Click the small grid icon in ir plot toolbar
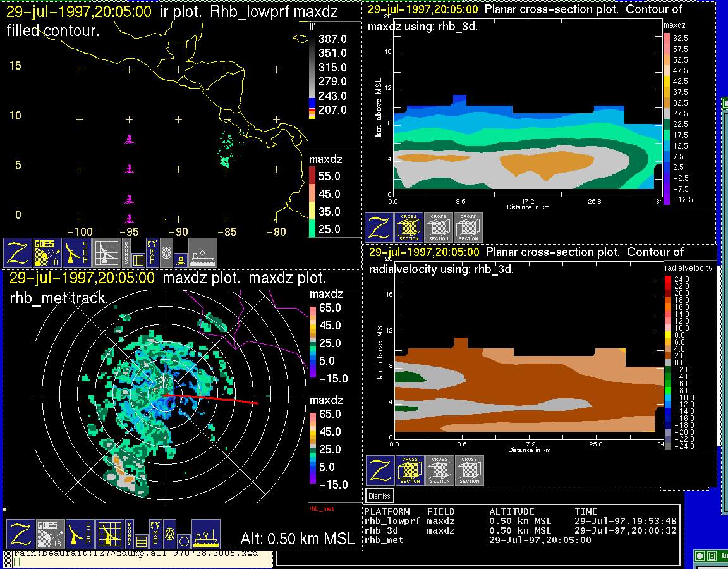Image resolution: width=728 pixels, height=569 pixels. coord(138,259)
